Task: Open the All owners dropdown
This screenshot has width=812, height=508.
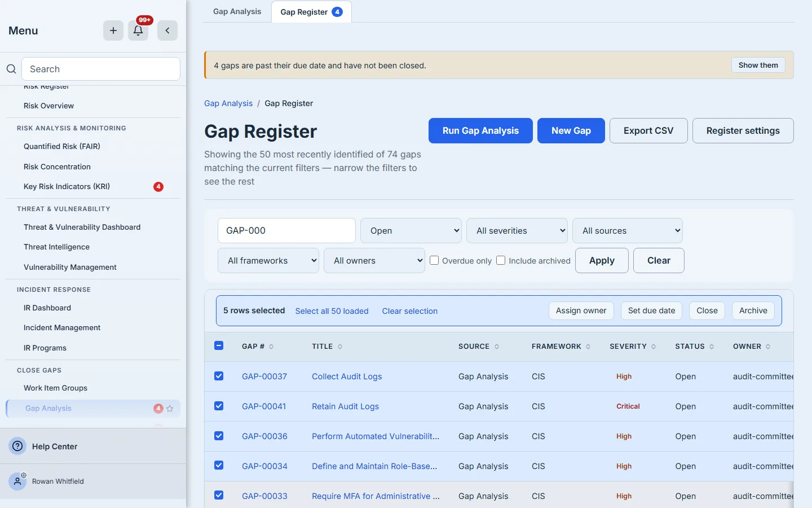Action: click(374, 260)
